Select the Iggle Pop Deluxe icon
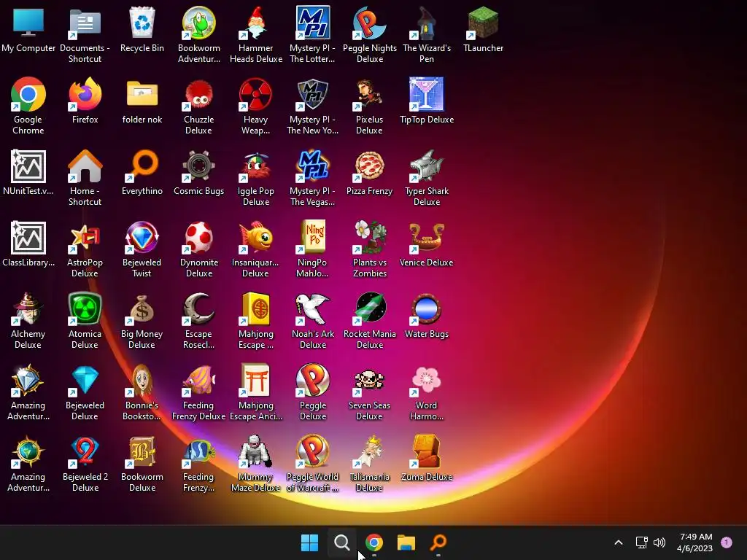 (x=255, y=166)
